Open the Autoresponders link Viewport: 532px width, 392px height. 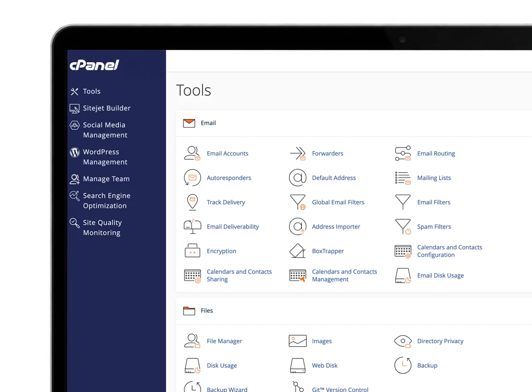pos(229,178)
